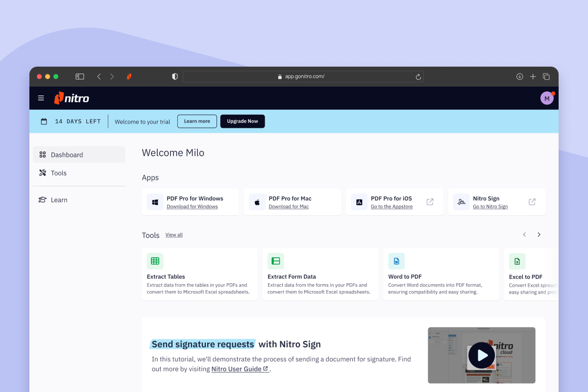Click the Upgrade Now button
The width and height of the screenshot is (588, 392).
243,122
